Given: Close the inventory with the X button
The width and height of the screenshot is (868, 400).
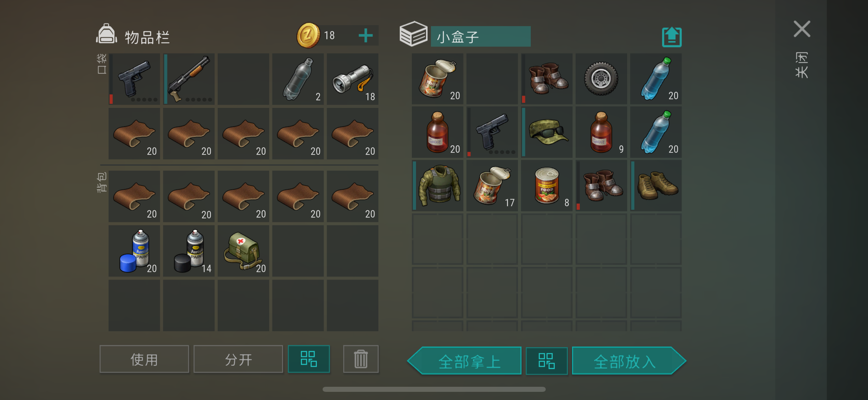Looking at the screenshot, I should [802, 29].
